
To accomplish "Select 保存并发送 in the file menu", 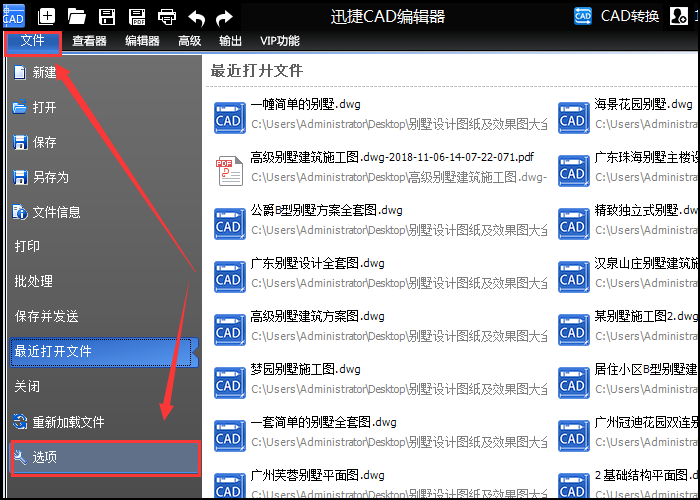I will click(x=104, y=317).
